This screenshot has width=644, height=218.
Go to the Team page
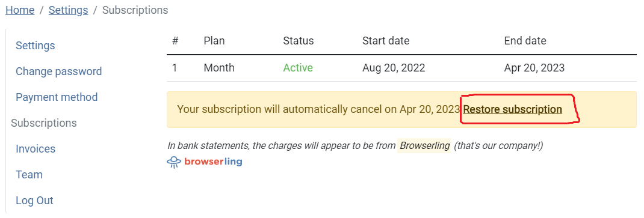29,175
